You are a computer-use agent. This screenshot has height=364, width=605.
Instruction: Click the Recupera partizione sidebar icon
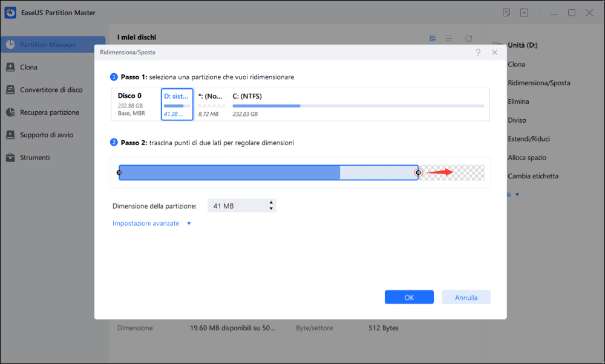10,112
